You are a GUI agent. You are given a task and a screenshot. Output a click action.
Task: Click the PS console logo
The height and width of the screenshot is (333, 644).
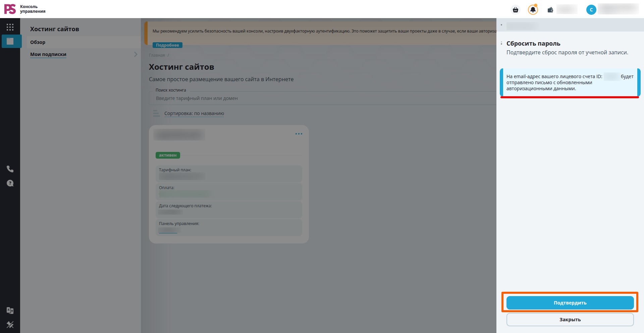(x=24, y=9)
